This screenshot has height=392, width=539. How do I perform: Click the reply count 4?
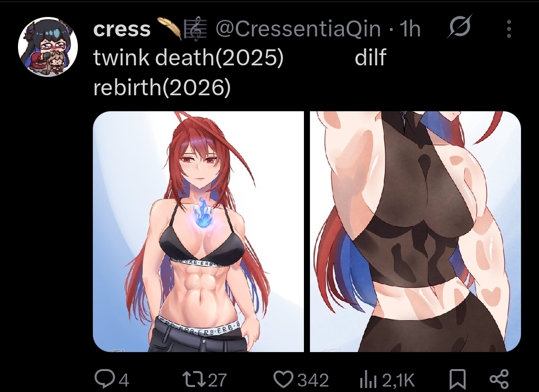click(124, 380)
